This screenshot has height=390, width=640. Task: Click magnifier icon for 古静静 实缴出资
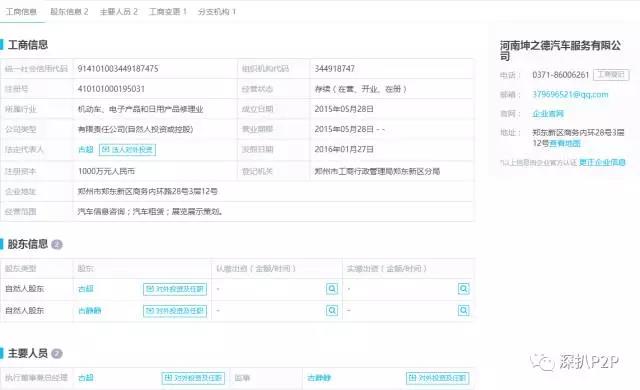pyautogui.click(x=464, y=310)
